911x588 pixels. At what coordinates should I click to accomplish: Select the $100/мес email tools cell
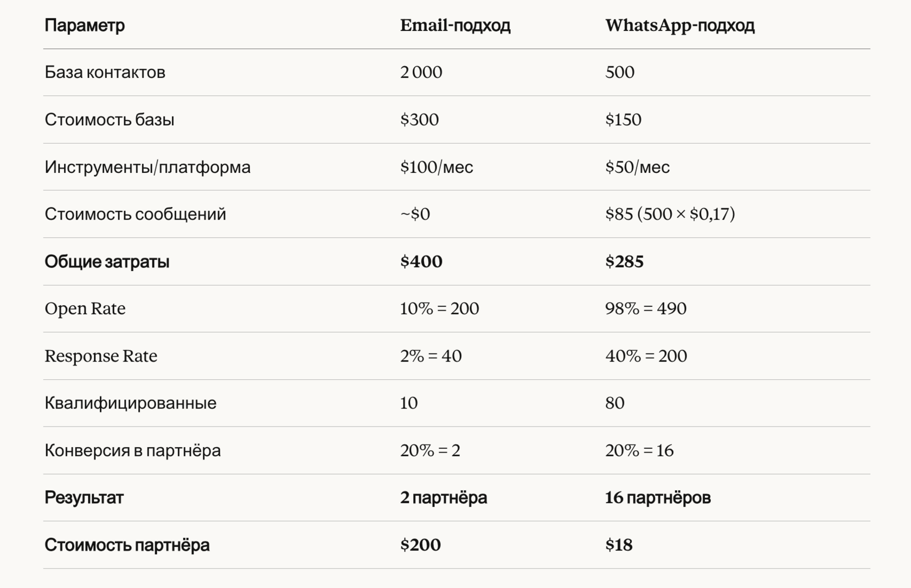(437, 167)
